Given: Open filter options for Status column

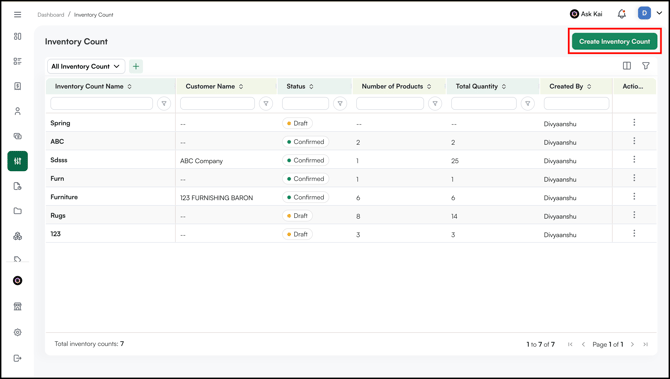Looking at the screenshot, I should point(340,103).
